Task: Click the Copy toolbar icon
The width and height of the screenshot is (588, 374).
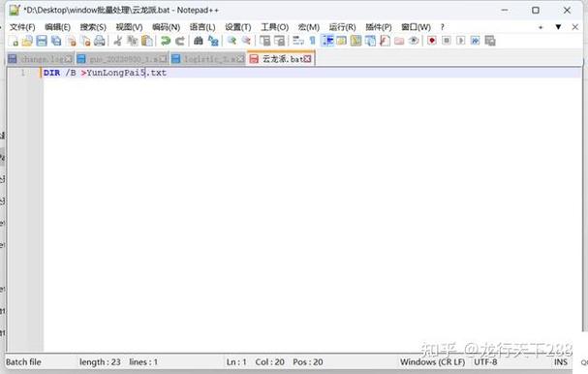Action: tap(133, 41)
